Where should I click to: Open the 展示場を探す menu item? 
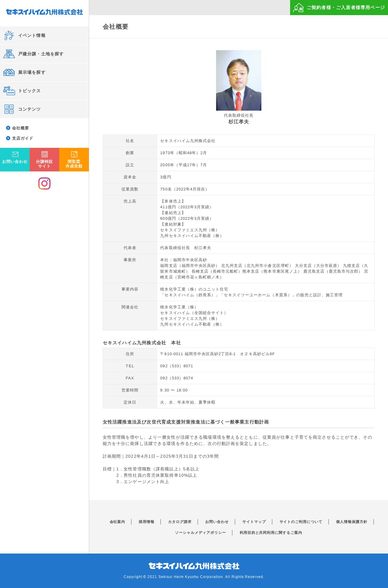click(44, 72)
